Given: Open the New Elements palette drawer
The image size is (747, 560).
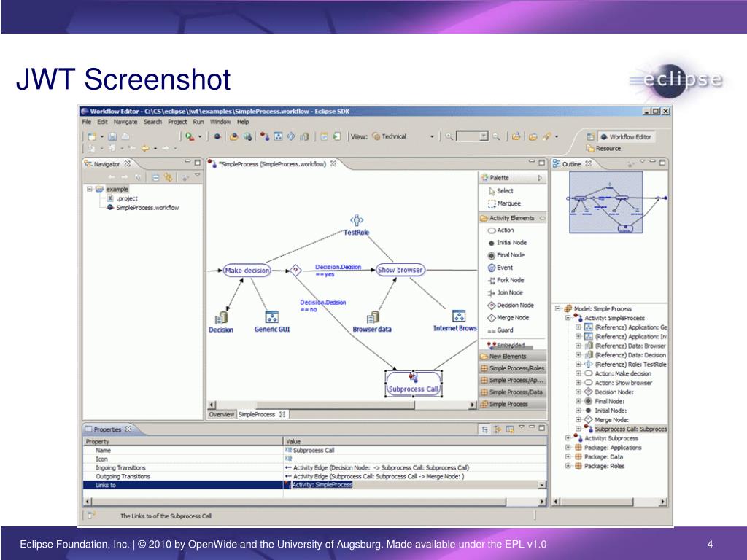Looking at the screenshot, I should (512, 356).
